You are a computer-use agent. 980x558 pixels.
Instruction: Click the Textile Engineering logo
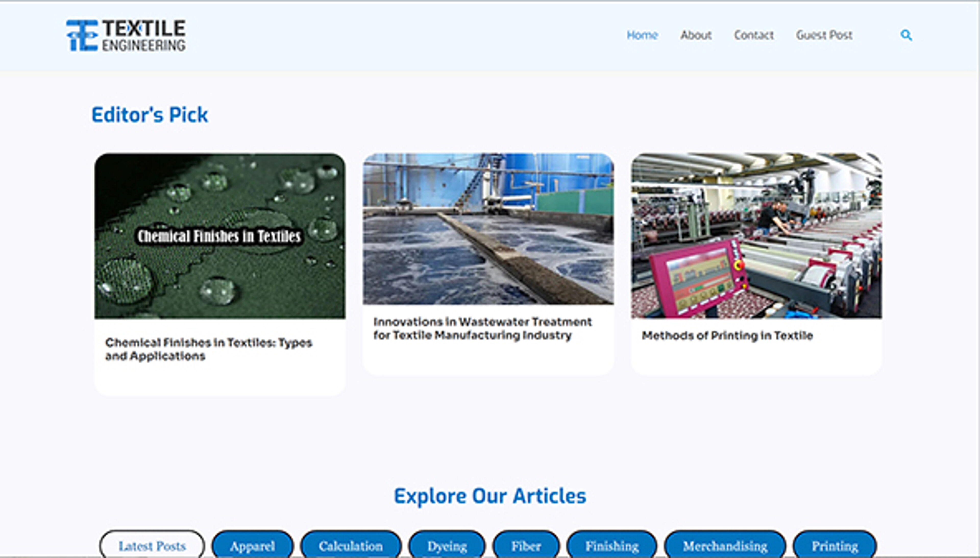(126, 35)
